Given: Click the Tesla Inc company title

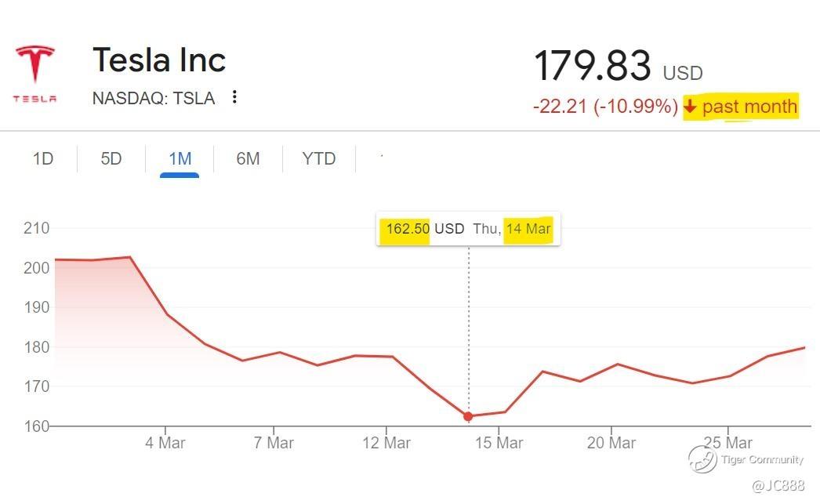Looking at the screenshot, I should pos(159,60).
